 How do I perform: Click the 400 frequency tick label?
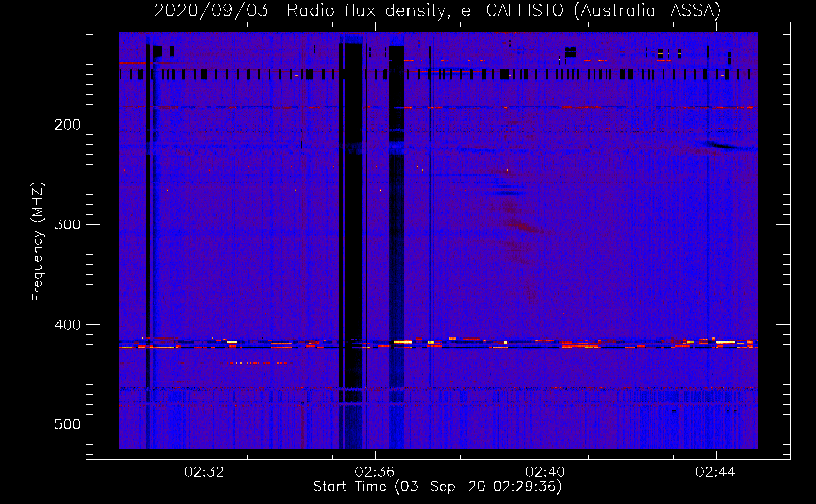pos(68,325)
